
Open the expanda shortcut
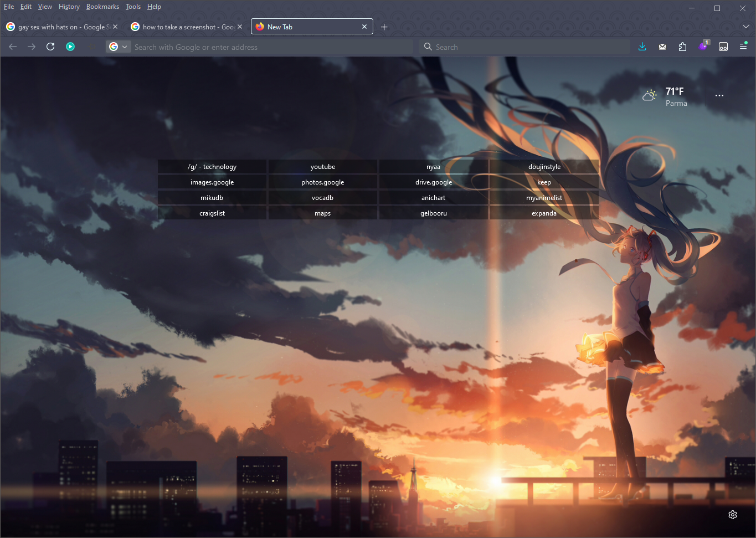544,213
